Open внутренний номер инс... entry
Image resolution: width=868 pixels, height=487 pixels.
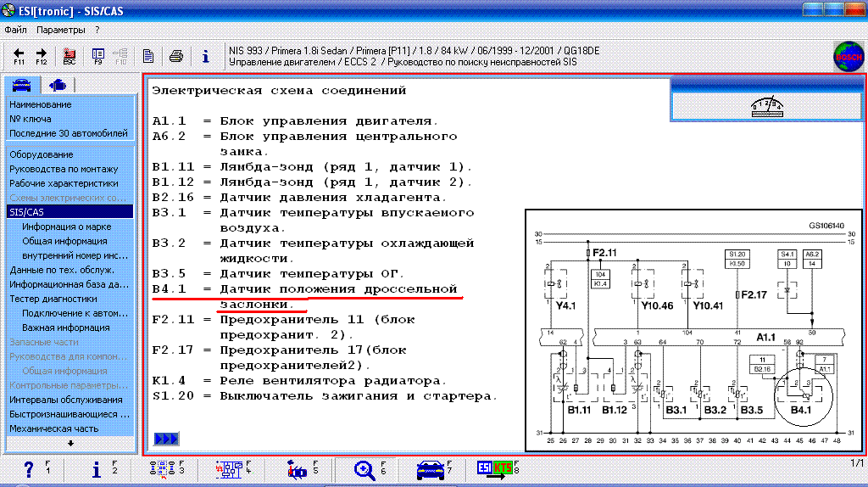pyautogui.click(x=75, y=255)
